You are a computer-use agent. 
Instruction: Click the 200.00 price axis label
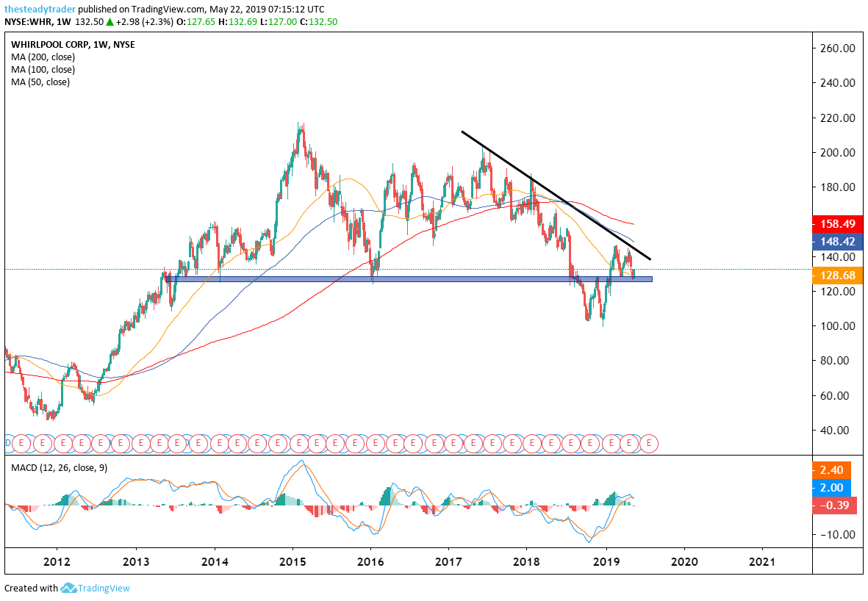(x=838, y=153)
